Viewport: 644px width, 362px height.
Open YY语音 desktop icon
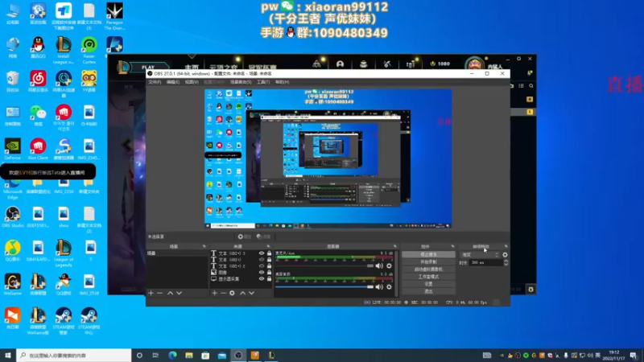(x=89, y=81)
